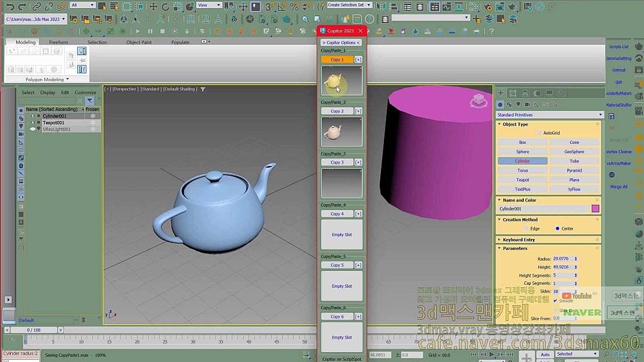Toggle the Smooth parameter checkbox
Screen dimensions: 644x362
[556, 301]
